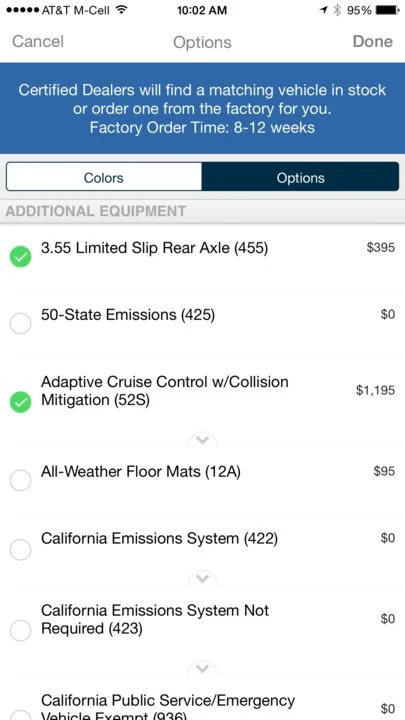405x720 pixels.
Task: Select the California Emissions System (422) circle
Action: pyautogui.click(x=21, y=549)
